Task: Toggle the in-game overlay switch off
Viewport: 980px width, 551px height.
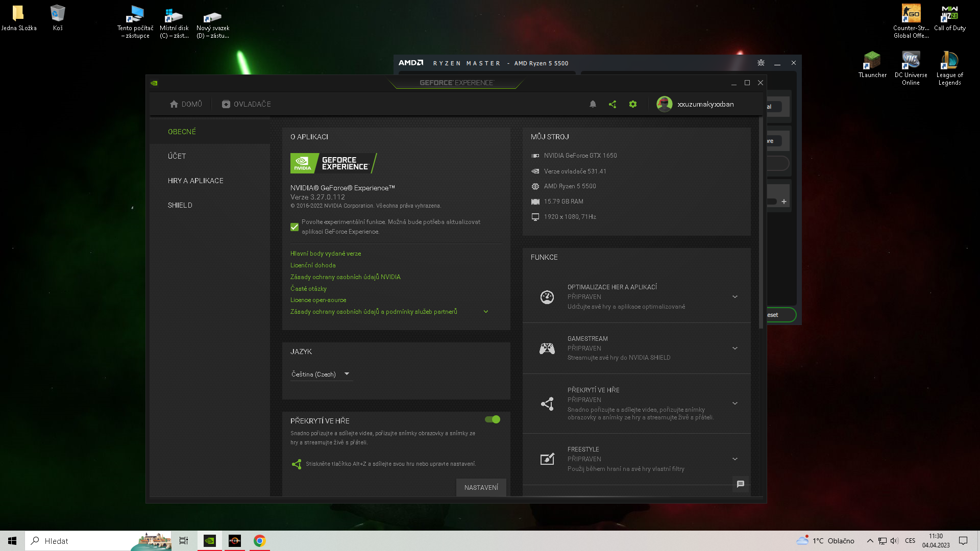Action: pos(493,419)
